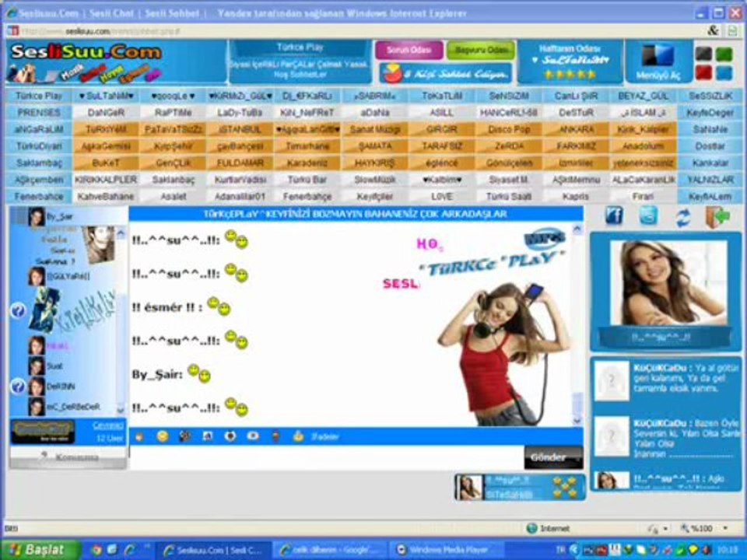
Task: Click the browser address bar
Action: 352,31
